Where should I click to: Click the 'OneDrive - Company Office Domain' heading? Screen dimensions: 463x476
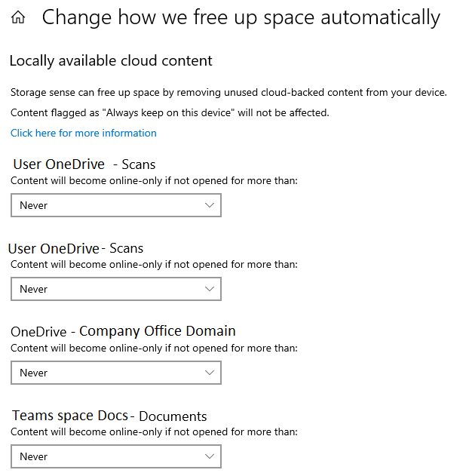pyautogui.click(x=123, y=331)
